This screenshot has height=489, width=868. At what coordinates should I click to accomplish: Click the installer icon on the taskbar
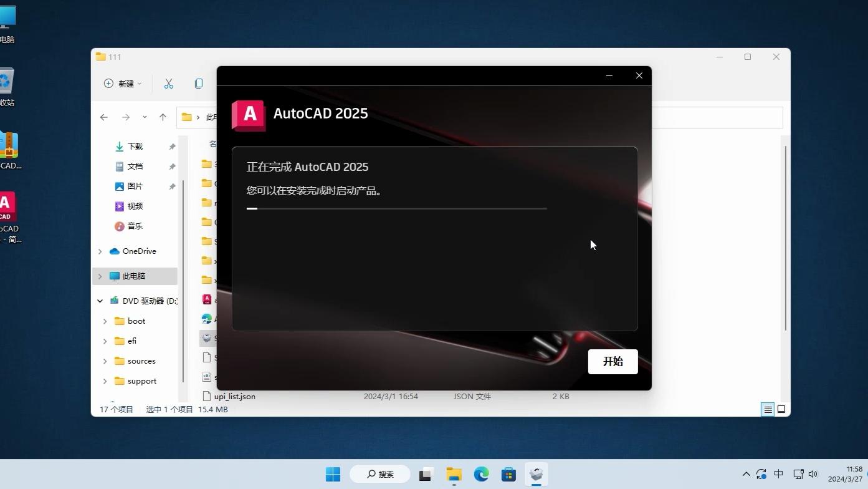pos(536,475)
